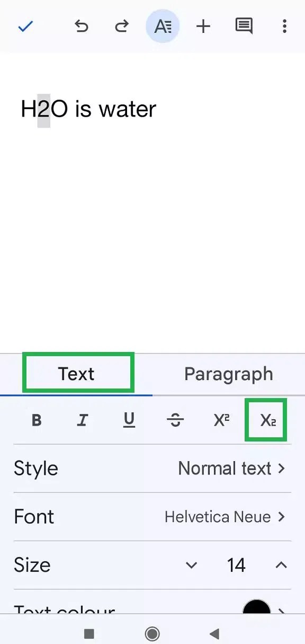Apply subscript formatting

pos(266,420)
